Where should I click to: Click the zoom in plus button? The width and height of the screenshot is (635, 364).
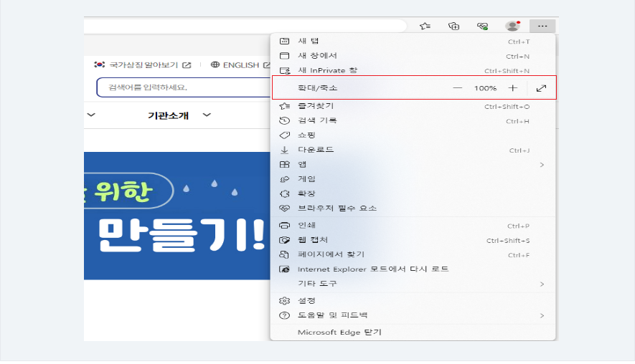512,88
